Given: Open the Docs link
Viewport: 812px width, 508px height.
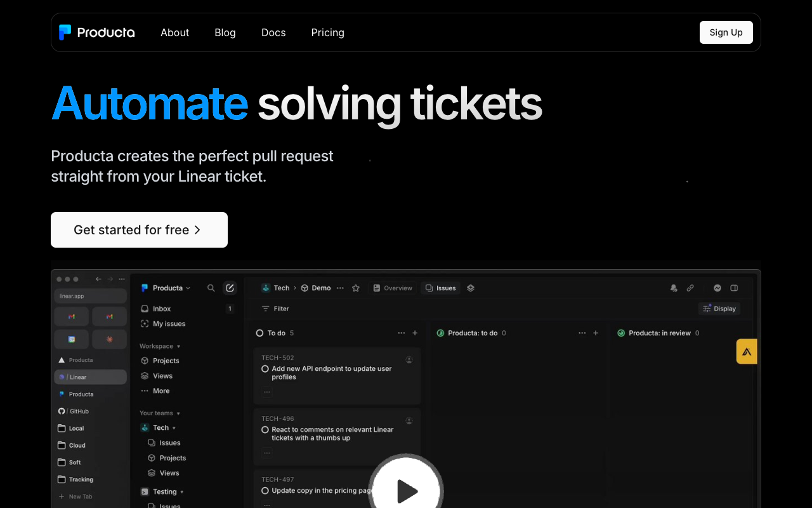Looking at the screenshot, I should coord(273,32).
